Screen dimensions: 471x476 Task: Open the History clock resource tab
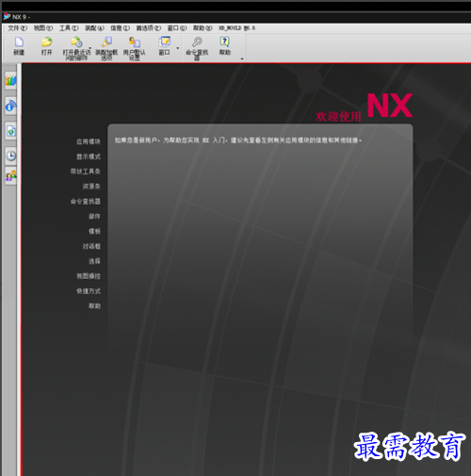10,156
